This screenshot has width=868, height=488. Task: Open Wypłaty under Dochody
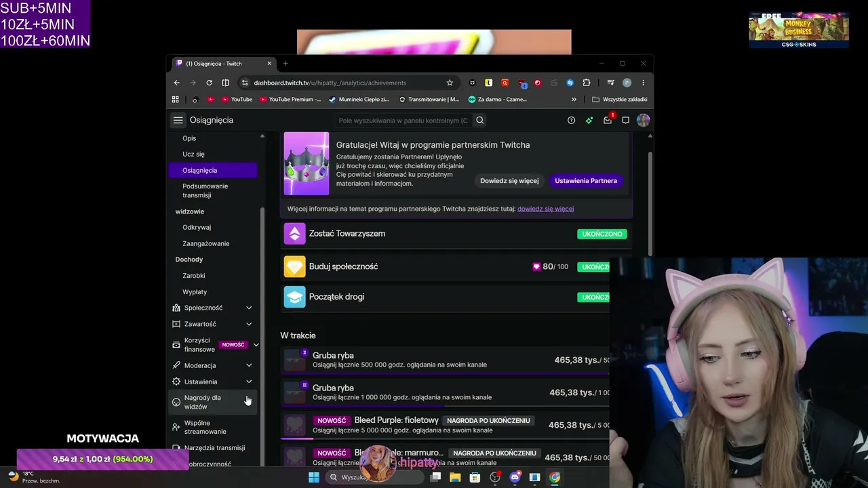pyautogui.click(x=195, y=292)
